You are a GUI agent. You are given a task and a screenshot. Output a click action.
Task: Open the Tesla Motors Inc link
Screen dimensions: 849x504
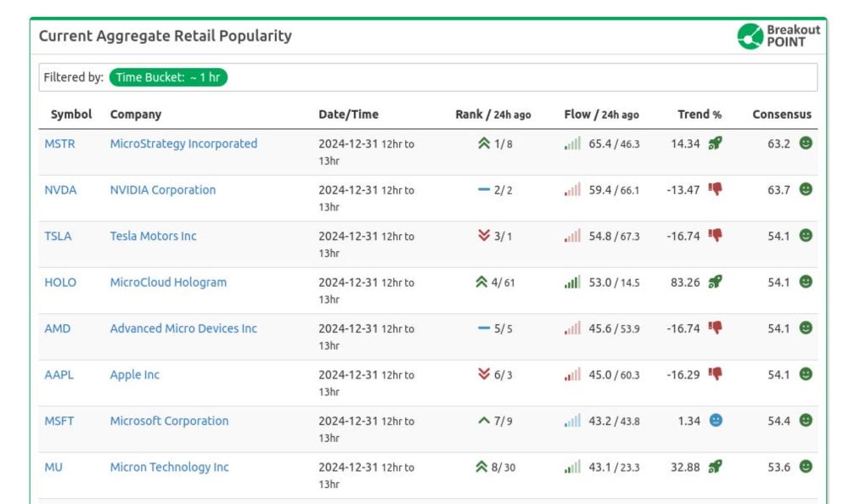[x=153, y=236]
